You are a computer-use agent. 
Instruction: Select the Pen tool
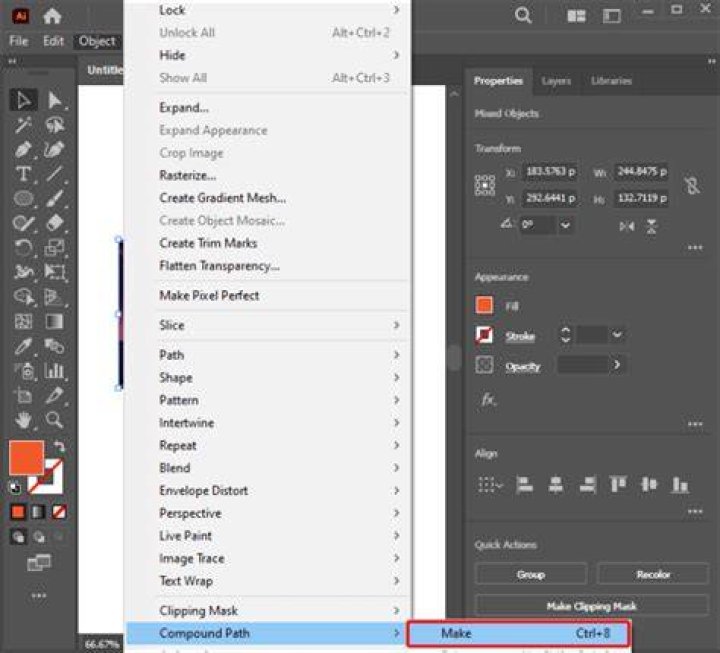click(23, 149)
